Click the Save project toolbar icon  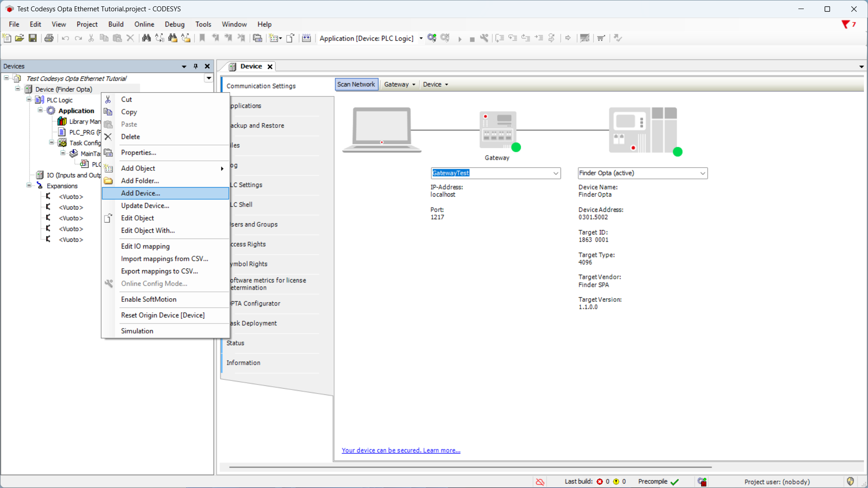(x=33, y=38)
